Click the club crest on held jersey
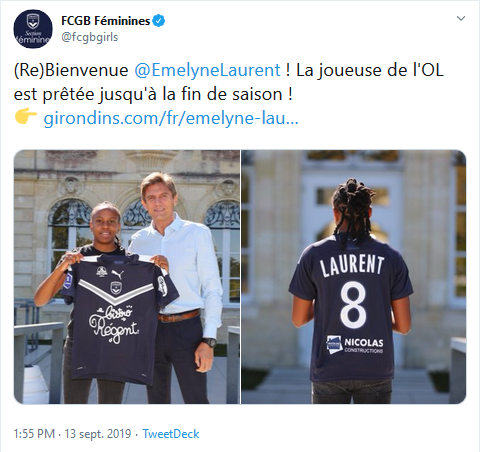This screenshot has width=480, height=452. tap(116, 288)
